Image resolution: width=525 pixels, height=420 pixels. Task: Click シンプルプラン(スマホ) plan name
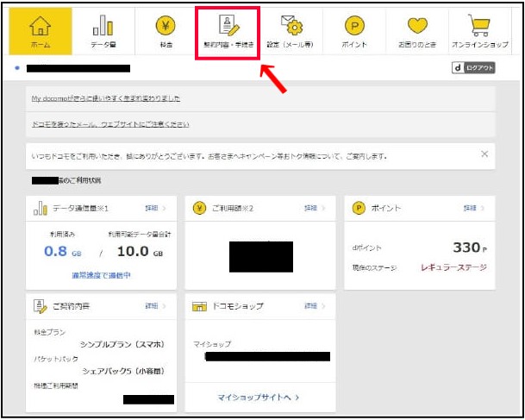pyautogui.click(x=122, y=344)
